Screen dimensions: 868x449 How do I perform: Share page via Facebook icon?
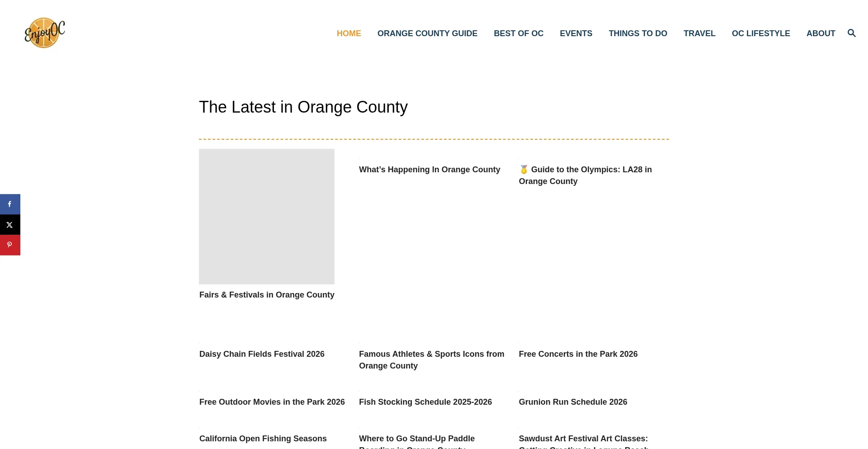[x=10, y=204]
